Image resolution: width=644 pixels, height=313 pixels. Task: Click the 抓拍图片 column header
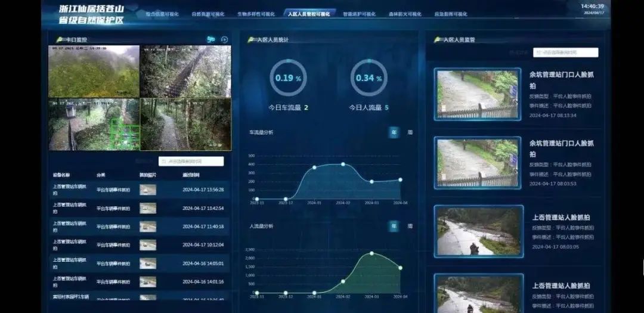coord(148,175)
